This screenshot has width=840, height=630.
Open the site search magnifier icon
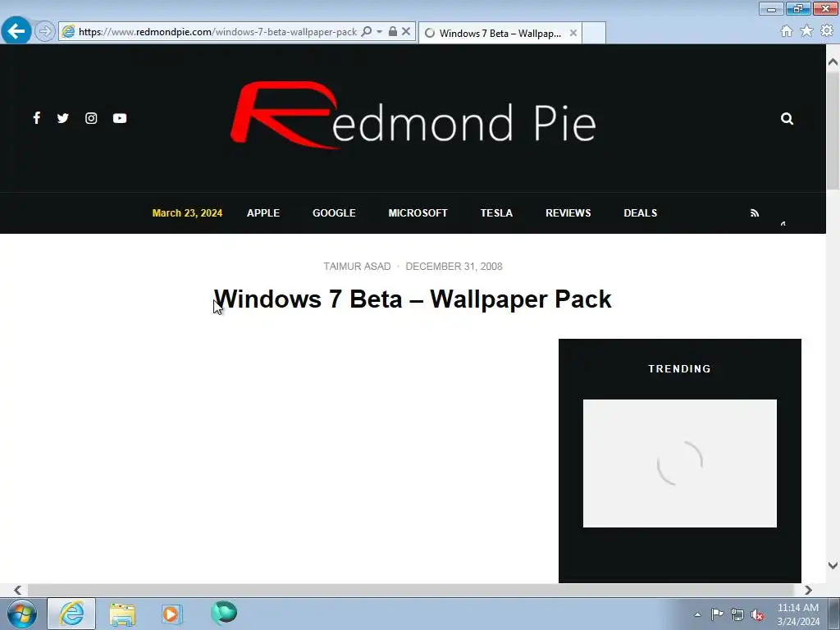click(x=787, y=118)
